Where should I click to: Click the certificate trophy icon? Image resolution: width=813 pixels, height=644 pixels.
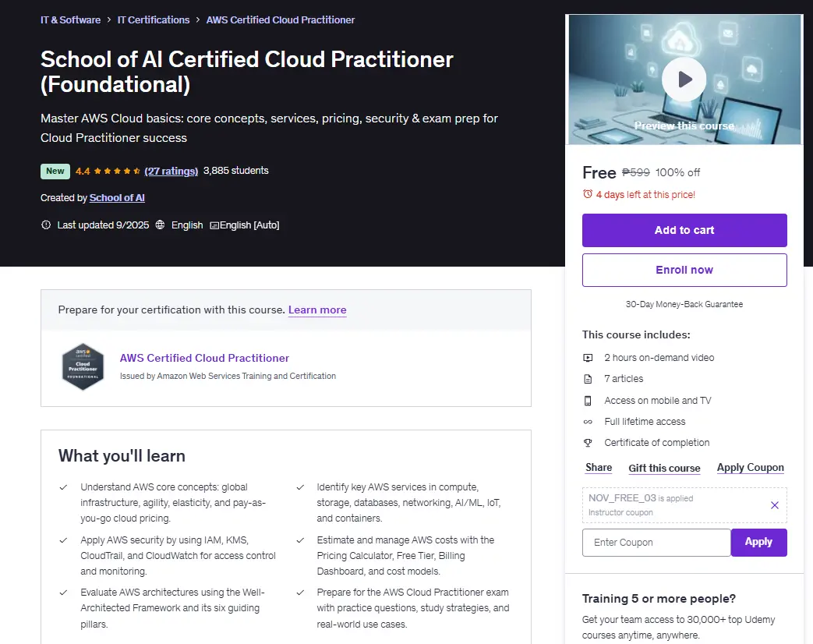tap(588, 443)
